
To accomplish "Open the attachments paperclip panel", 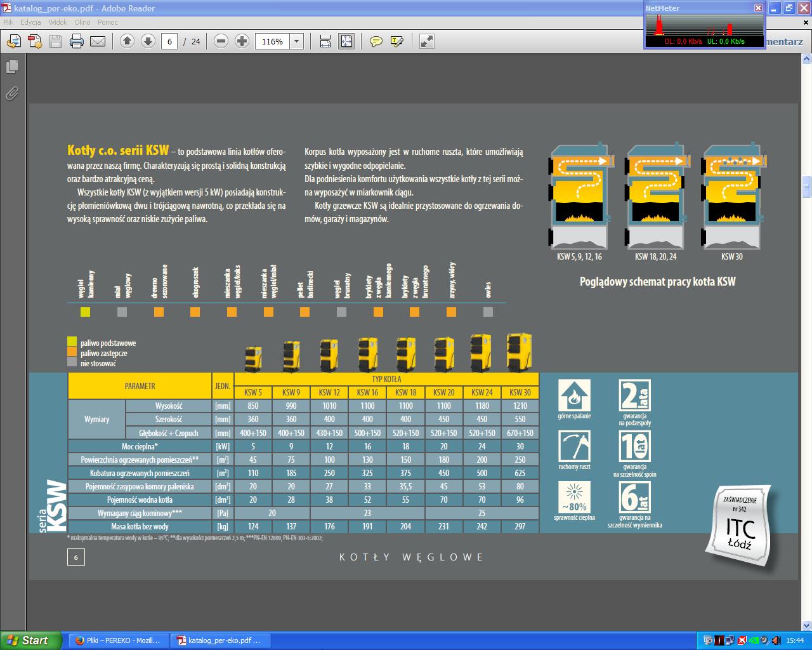I will 12,93.
